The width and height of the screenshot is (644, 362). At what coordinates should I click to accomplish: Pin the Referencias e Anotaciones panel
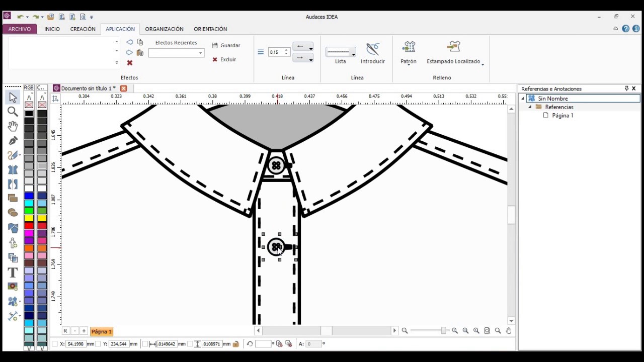click(x=626, y=88)
